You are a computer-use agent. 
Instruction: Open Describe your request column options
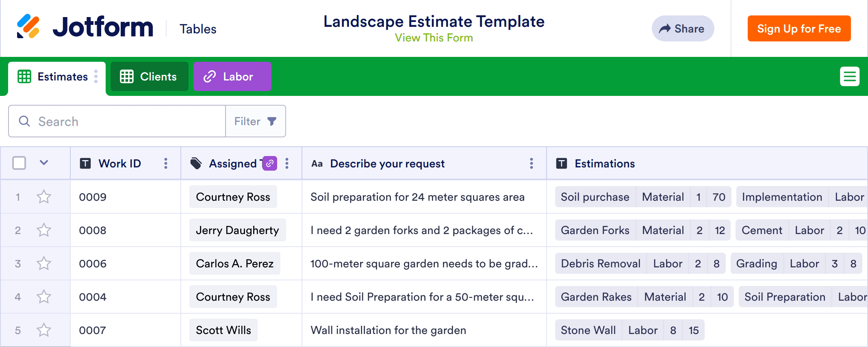pyautogui.click(x=531, y=163)
